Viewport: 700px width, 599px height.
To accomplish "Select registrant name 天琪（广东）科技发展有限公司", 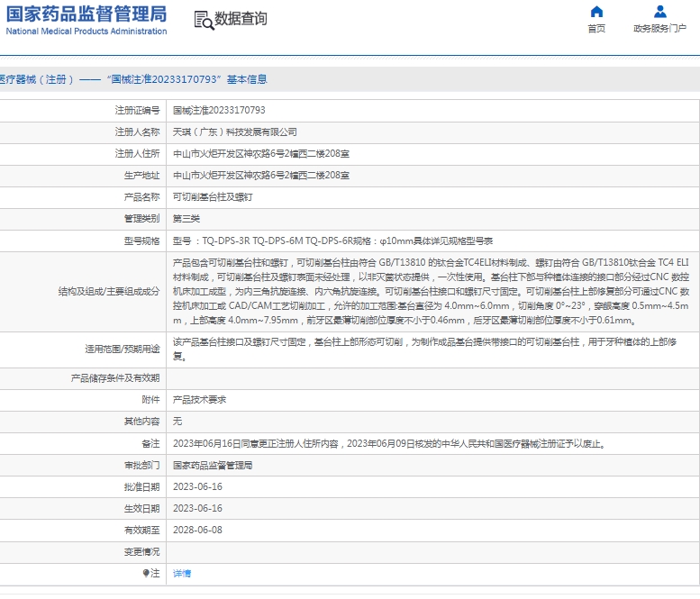I will point(235,132).
